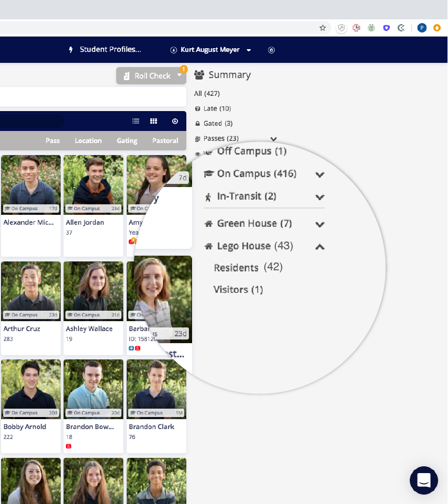Screen dimensions: 448x504
Task: Bookmark this page with the star icon
Action: click(x=322, y=28)
